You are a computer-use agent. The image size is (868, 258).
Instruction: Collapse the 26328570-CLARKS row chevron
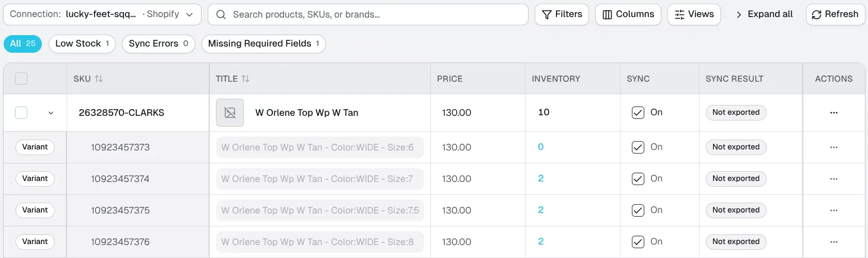[51, 113]
